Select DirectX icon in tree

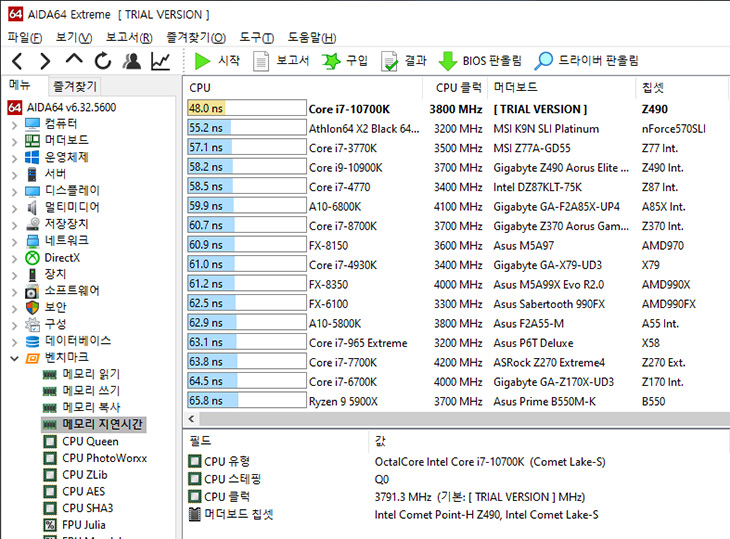point(32,257)
